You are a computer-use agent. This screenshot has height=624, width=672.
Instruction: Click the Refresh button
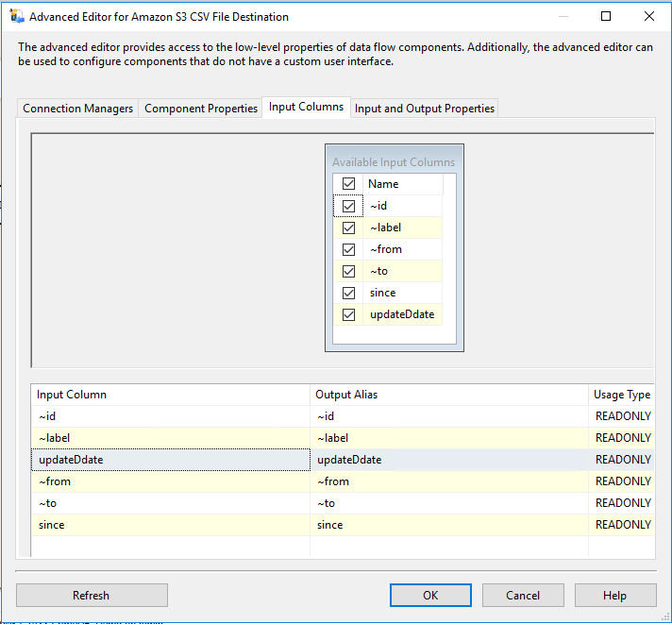tap(92, 596)
